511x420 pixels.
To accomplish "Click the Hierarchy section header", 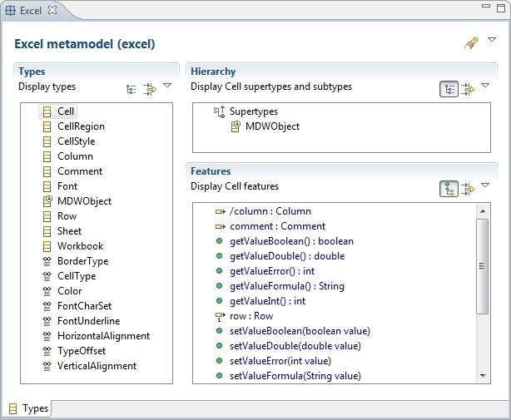I will 213,72.
